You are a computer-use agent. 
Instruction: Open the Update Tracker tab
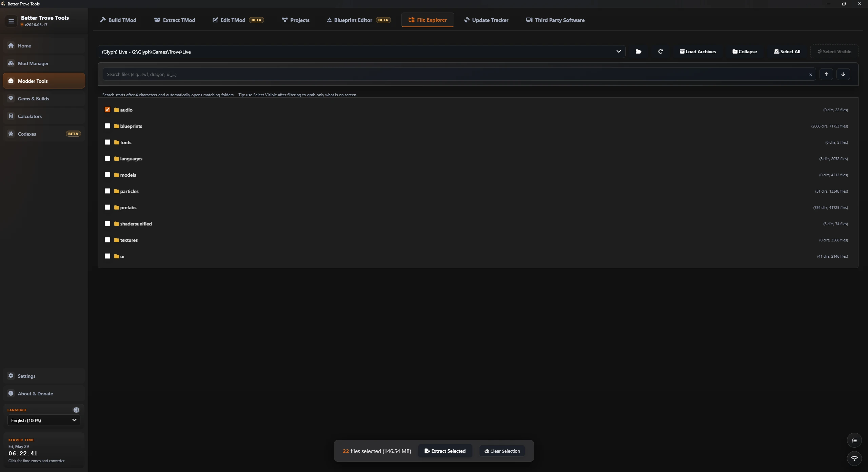(486, 20)
